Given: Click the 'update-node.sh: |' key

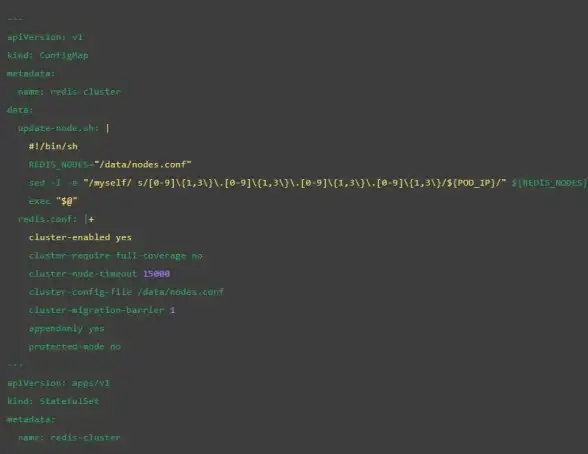Looking at the screenshot, I should coord(64,128).
